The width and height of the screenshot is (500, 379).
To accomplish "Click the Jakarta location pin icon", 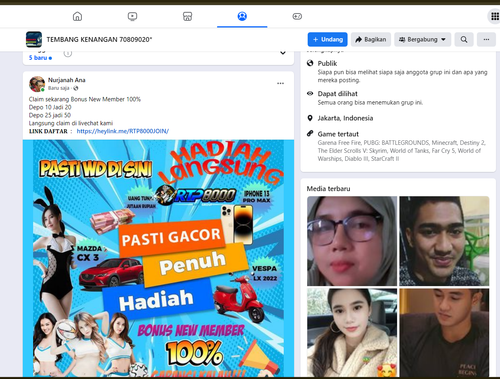I will click(x=310, y=118).
